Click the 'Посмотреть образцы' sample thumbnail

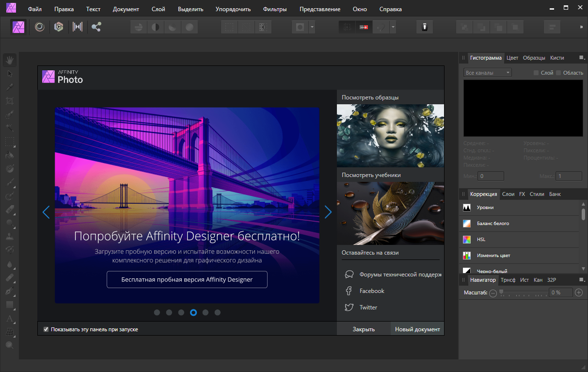click(390, 136)
